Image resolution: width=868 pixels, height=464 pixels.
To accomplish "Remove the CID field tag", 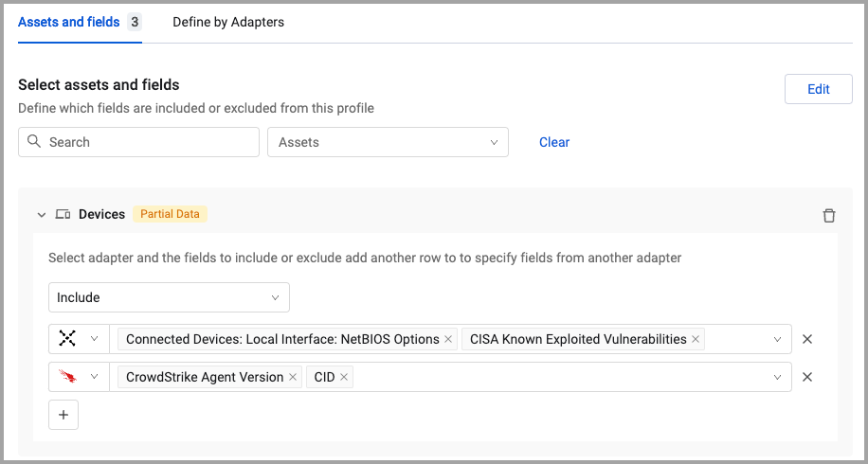I will pos(344,377).
